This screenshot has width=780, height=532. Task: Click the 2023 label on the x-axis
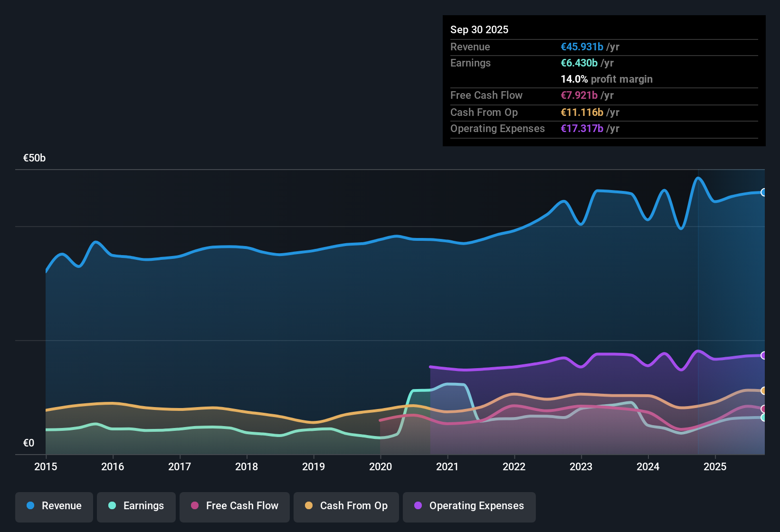click(x=581, y=466)
